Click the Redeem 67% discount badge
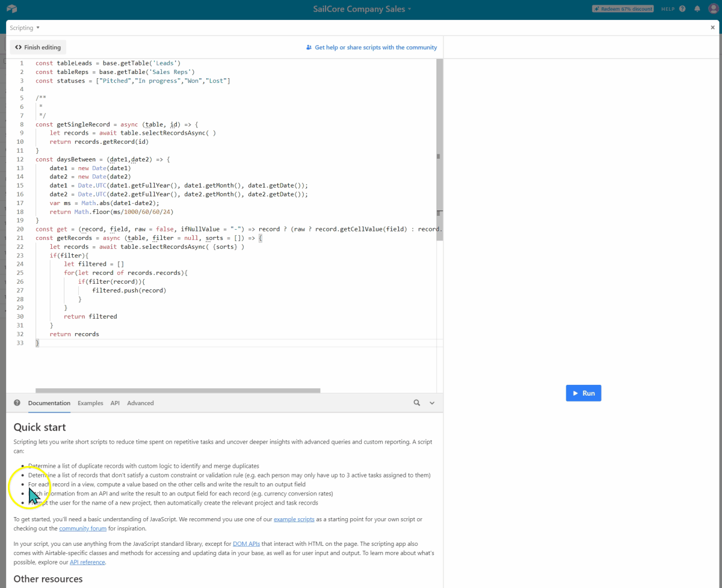Image resolution: width=722 pixels, height=588 pixels. (x=623, y=9)
